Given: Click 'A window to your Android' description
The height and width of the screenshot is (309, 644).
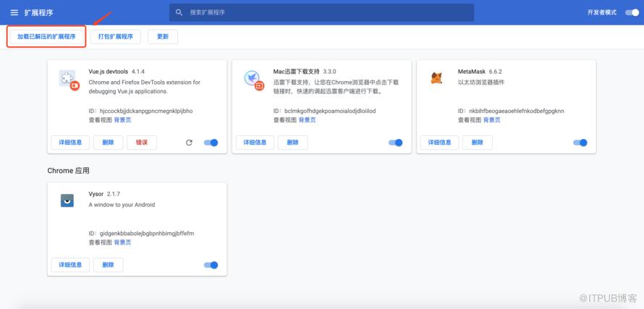Looking at the screenshot, I should pyautogui.click(x=122, y=205).
